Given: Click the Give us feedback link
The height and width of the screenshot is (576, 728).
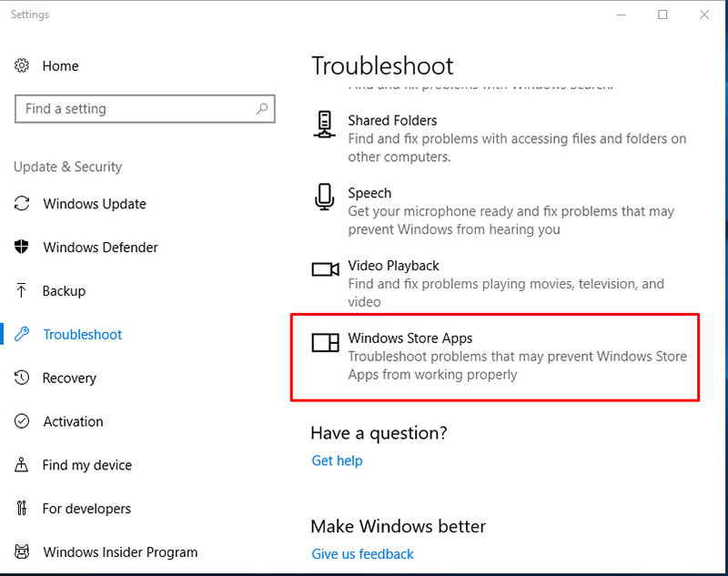Looking at the screenshot, I should tap(362, 554).
